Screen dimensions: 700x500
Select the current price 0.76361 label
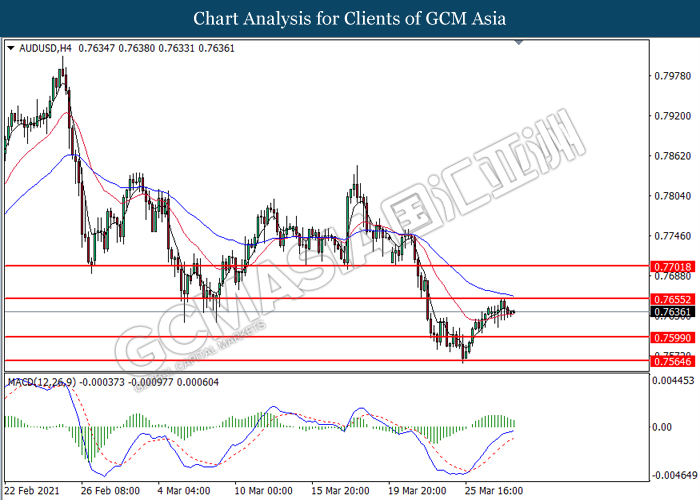tap(673, 312)
